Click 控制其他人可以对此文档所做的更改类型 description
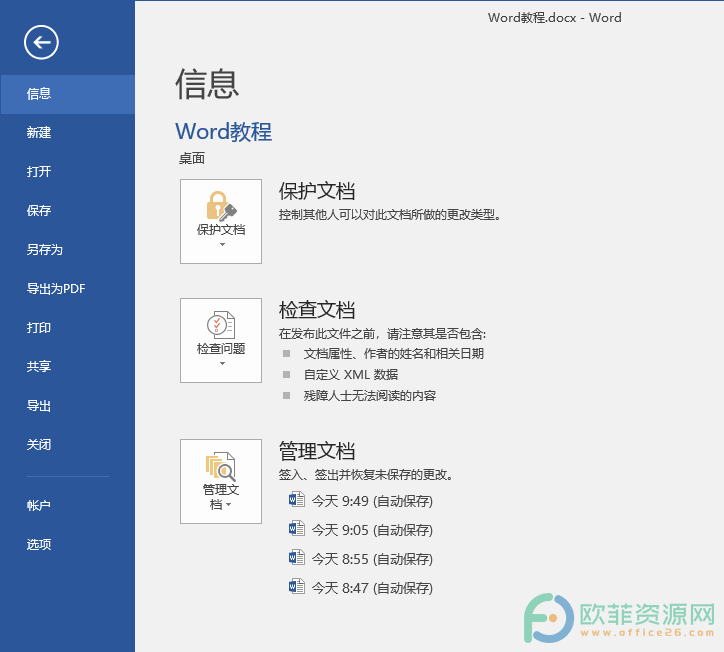 (390, 215)
